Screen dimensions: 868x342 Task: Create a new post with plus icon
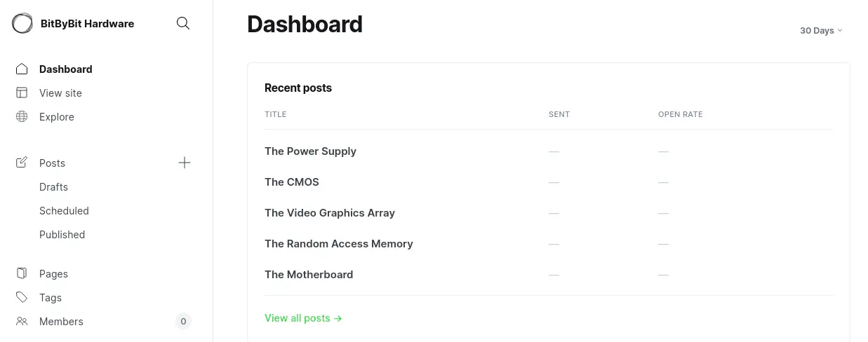[185, 163]
